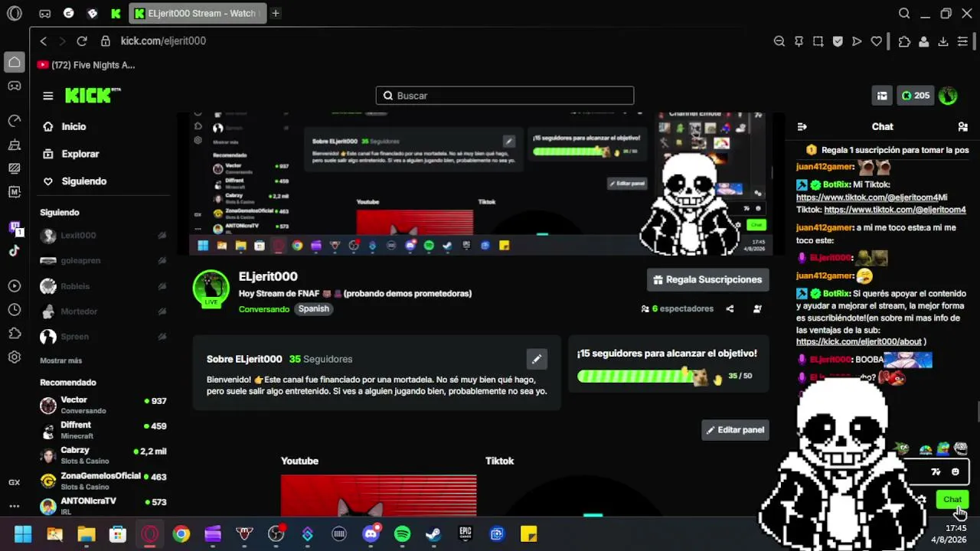This screenshot has height=551, width=980.
Task: Open Discord from the Windows taskbar
Action: 371,534
